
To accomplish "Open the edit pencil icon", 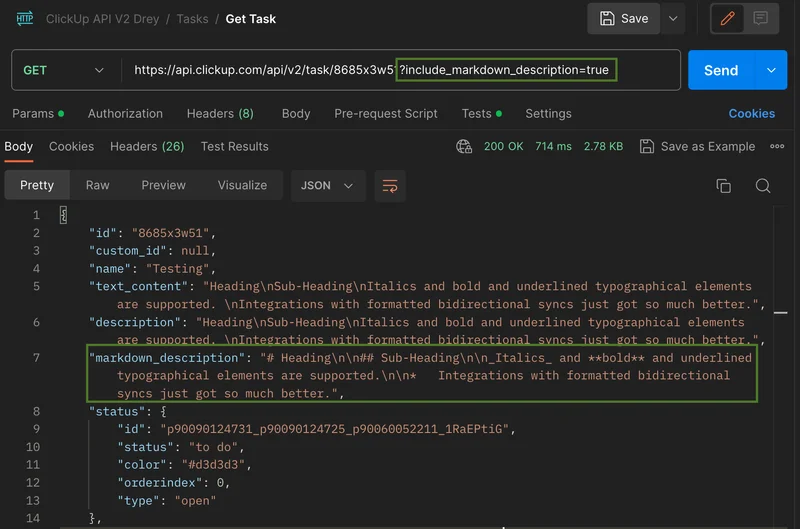I will [x=727, y=19].
